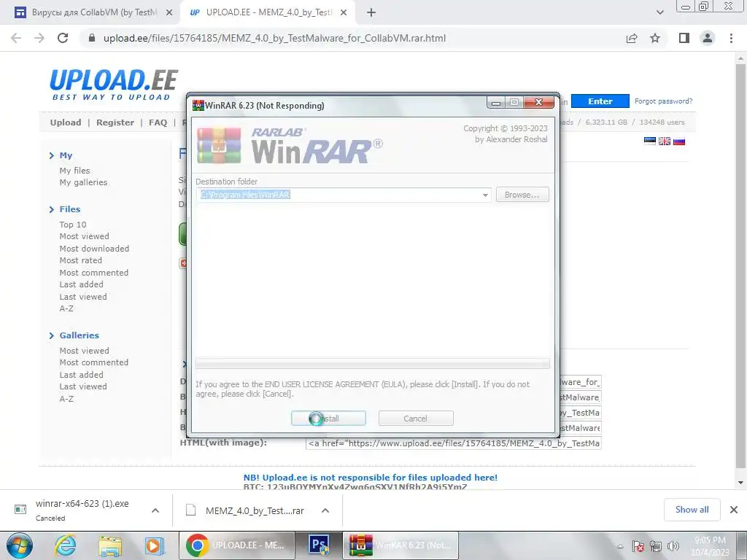Open Photoshop from taskbar
The width and height of the screenshot is (747, 560).
(x=319, y=545)
